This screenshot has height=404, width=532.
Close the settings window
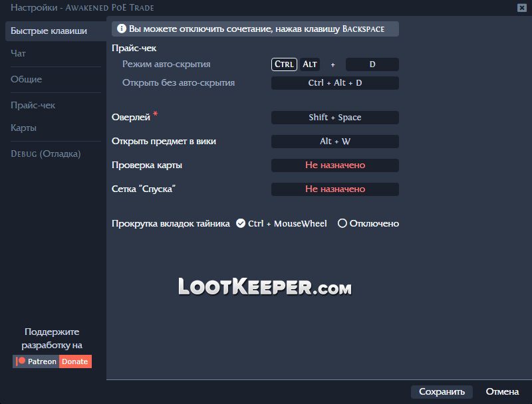(522, 7)
